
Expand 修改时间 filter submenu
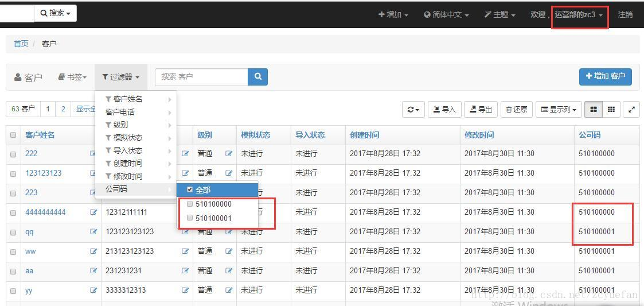tap(136, 176)
